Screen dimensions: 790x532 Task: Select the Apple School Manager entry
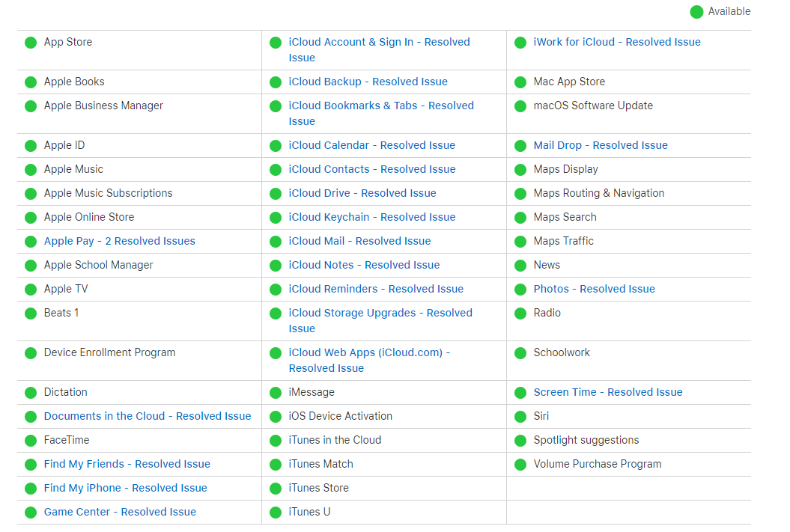pyautogui.click(x=98, y=265)
